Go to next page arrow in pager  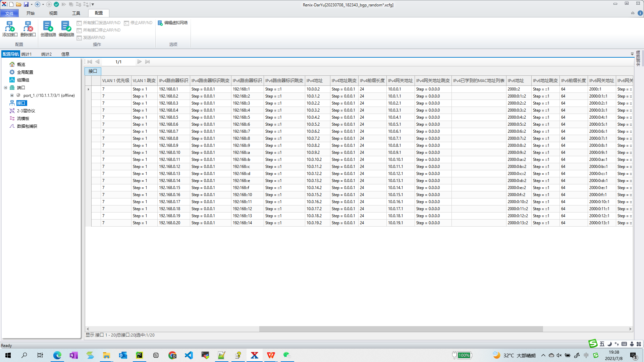tap(139, 62)
